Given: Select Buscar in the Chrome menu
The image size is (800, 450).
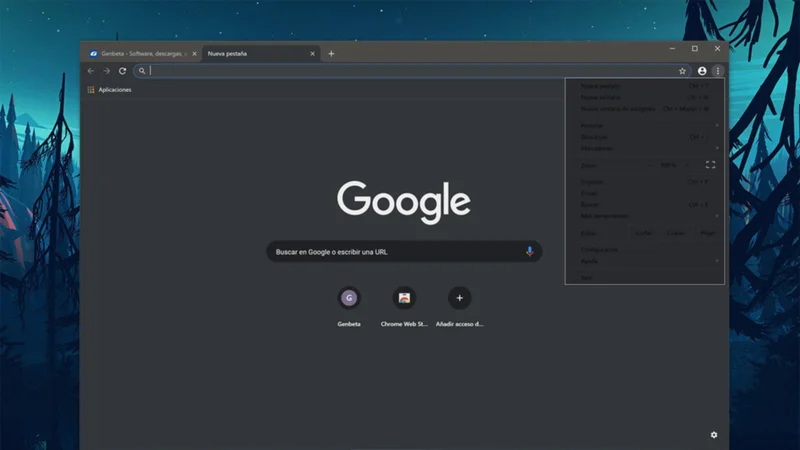Looking at the screenshot, I should [644, 204].
